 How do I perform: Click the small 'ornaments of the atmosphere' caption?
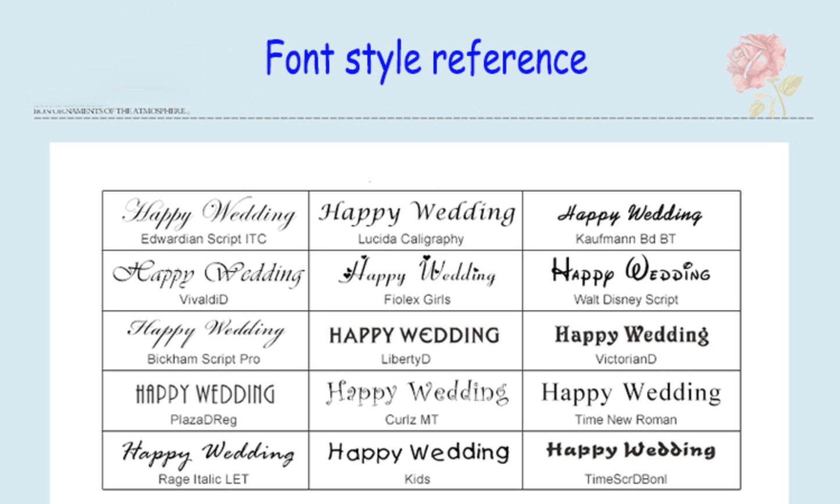pyautogui.click(x=110, y=111)
